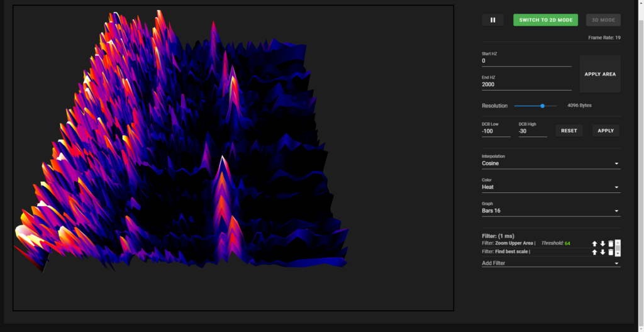Screen dimensions: 644x332
Task: Delete the Zoom Upper Area filter
Action: coord(611,244)
